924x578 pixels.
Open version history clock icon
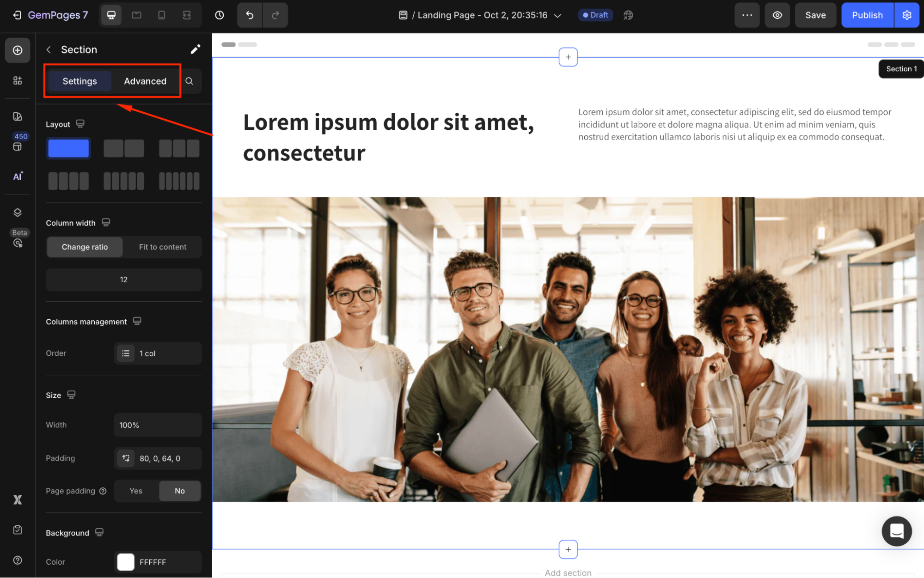tap(220, 15)
